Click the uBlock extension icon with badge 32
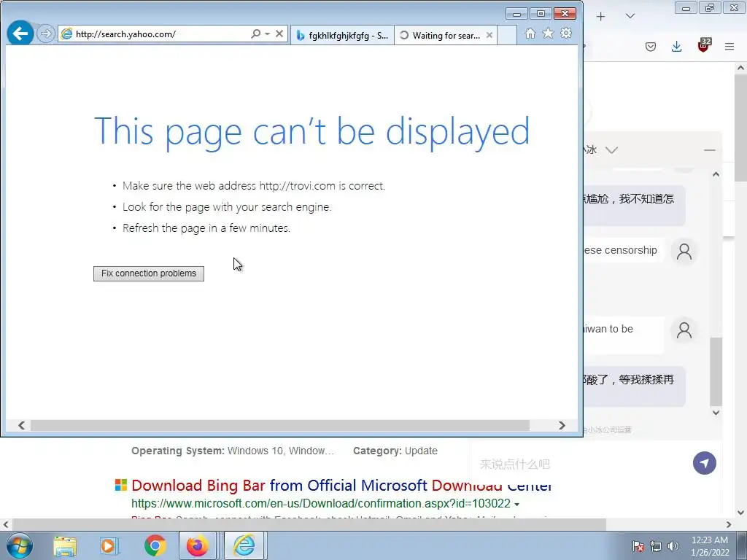 (704, 46)
